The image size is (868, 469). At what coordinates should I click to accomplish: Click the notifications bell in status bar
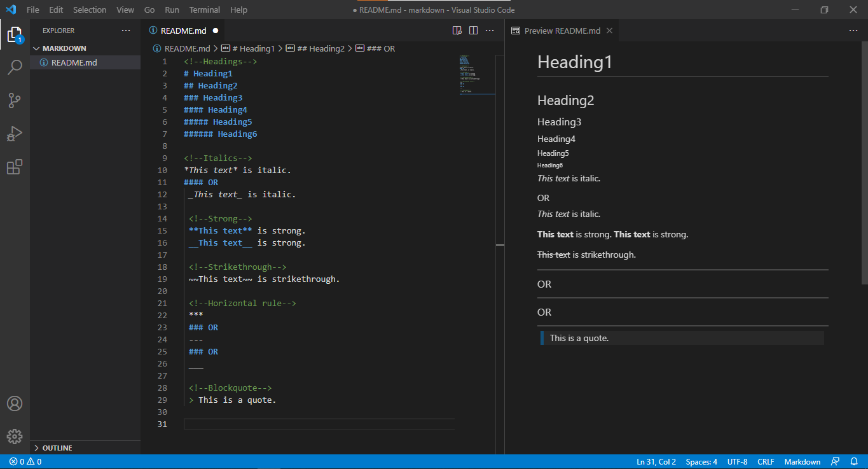[x=854, y=461]
